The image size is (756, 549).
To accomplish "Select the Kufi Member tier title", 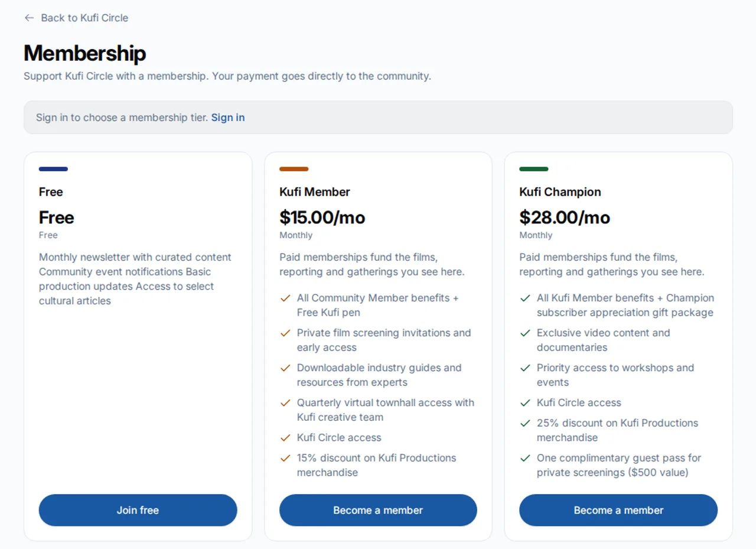I will [315, 192].
